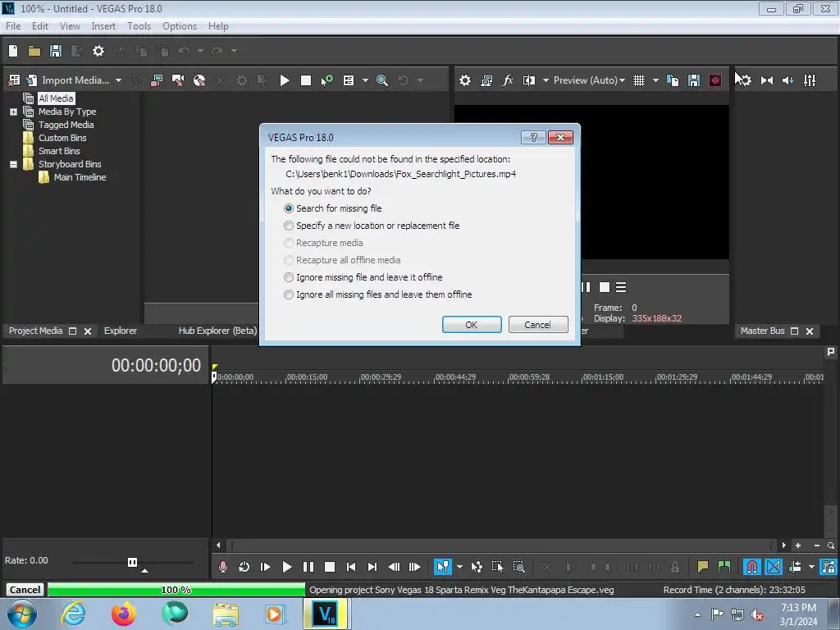Open the Import Media dropdown arrow
Screen dimensions: 840x630
tap(118, 80)
